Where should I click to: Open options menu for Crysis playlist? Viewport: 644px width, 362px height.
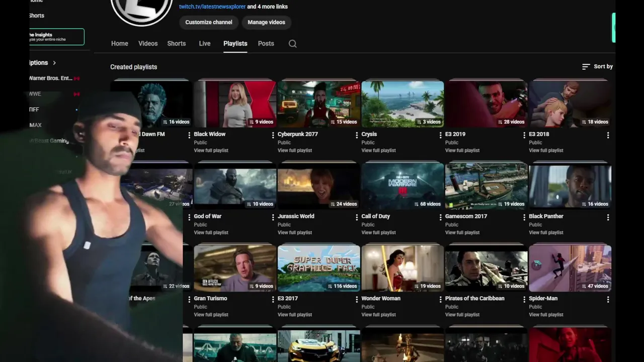point(440,135)
